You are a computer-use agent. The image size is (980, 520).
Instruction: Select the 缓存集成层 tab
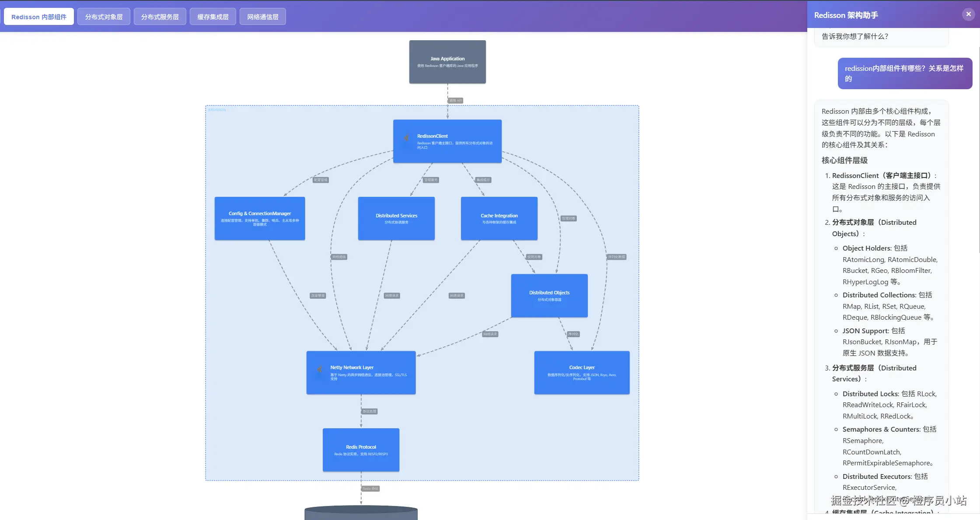pyautogui.click(x=213, y=17)
